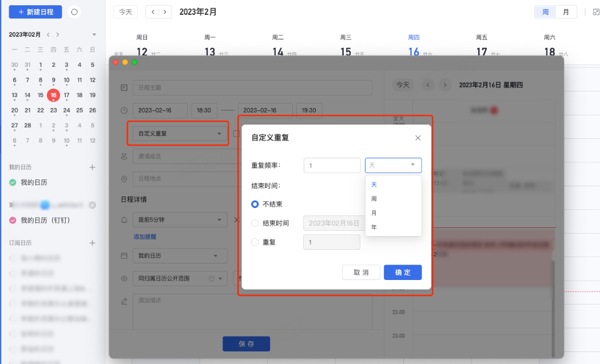Click the invite members person icon

click(124, 156)
